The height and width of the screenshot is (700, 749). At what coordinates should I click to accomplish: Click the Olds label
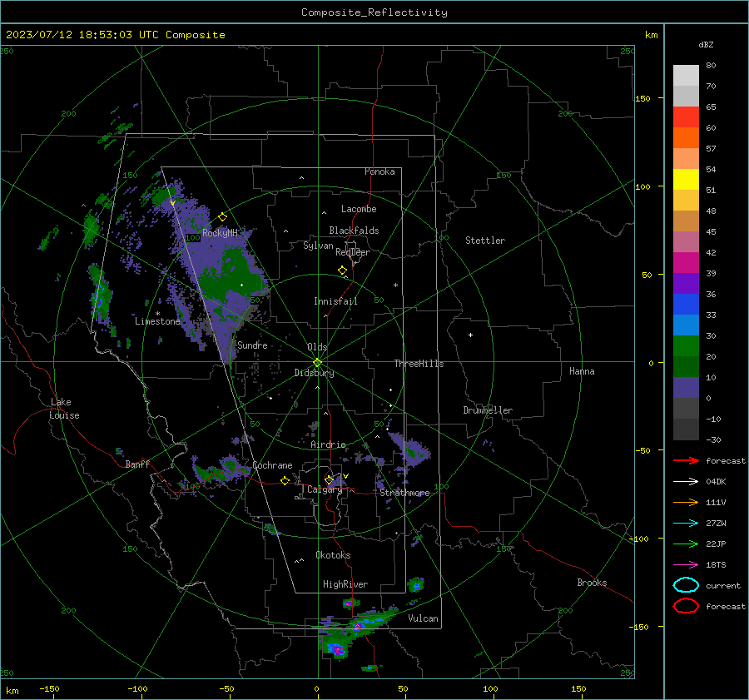(x=317, y=347)
